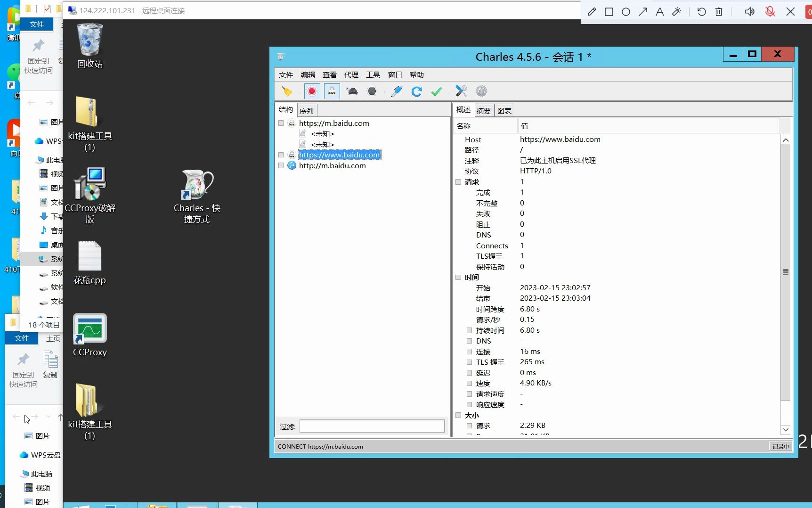Expand the 延迟 row
812x508 pixels.
[470, 373]
